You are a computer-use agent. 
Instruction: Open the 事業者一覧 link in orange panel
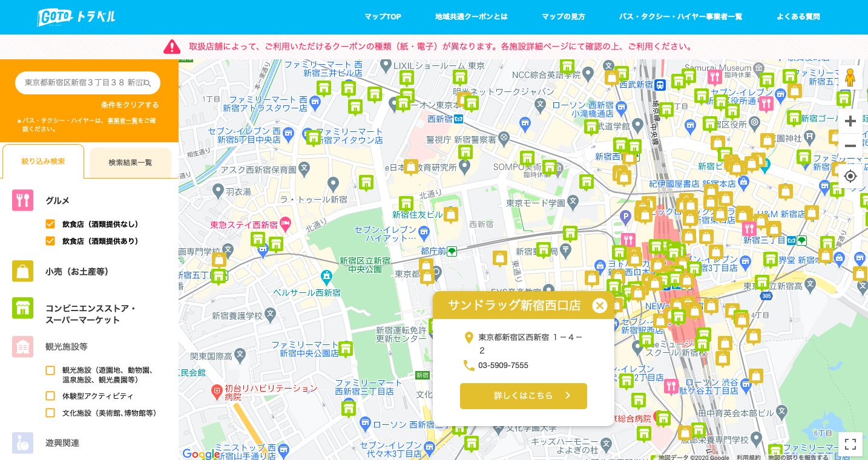tap(123, 120)
